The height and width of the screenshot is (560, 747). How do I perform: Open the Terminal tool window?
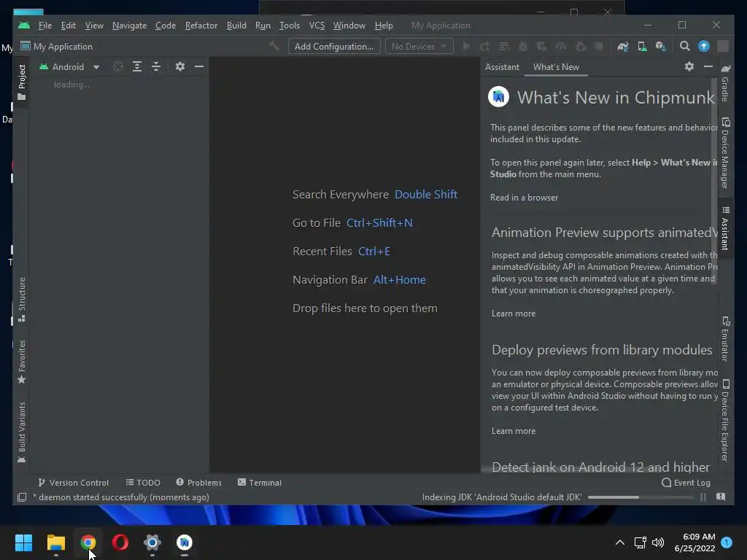tap(260, 483)
